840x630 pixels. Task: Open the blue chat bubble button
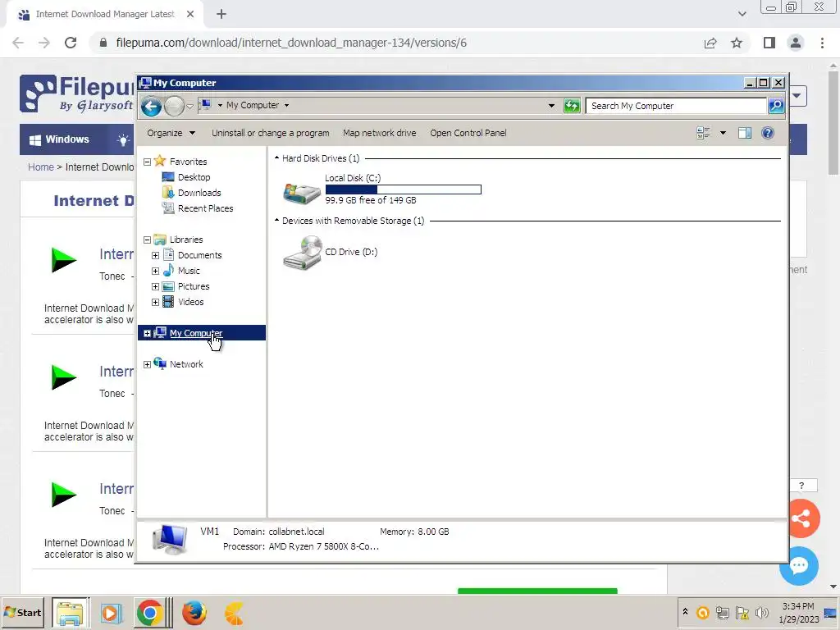(799, 566)
